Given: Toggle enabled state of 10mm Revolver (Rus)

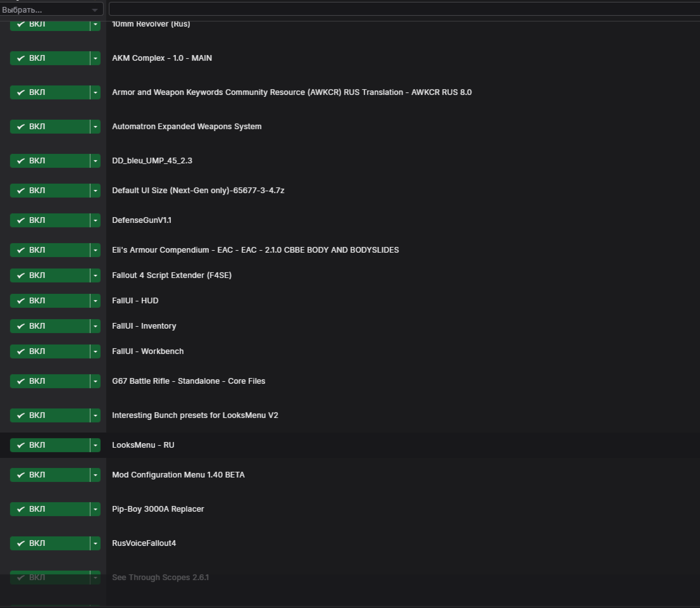Looking at the screenshot, I should pyautogui.click(x=50, y=25).
